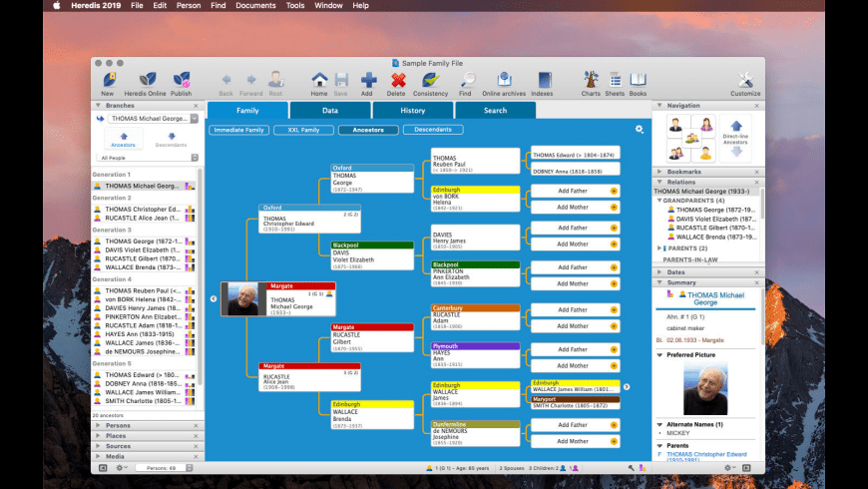The width and height of the screenshot is (868, 489).
Task: Open the Online archives tool
Action: 504,80
